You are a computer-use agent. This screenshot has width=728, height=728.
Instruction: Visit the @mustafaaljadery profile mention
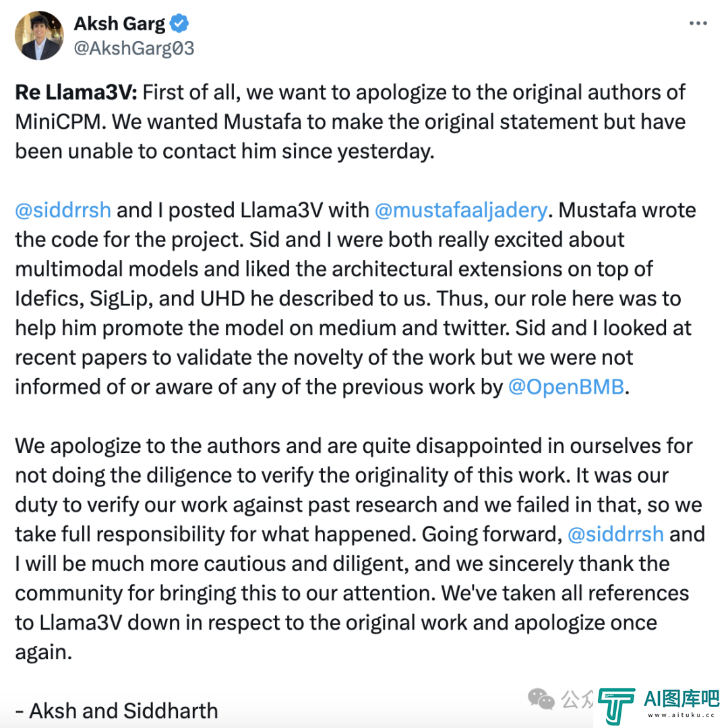pyautogui.click(x=461, y=210)
